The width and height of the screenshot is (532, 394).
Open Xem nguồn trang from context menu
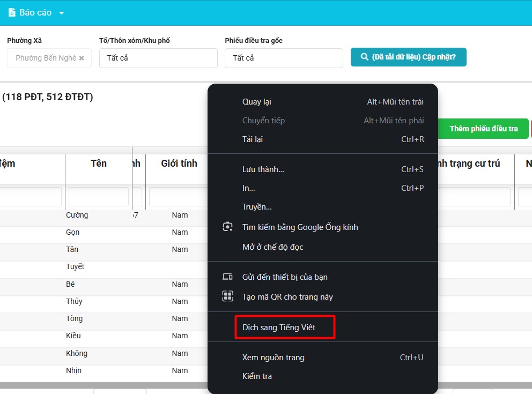pyautogui.click(x=273, y=358)
